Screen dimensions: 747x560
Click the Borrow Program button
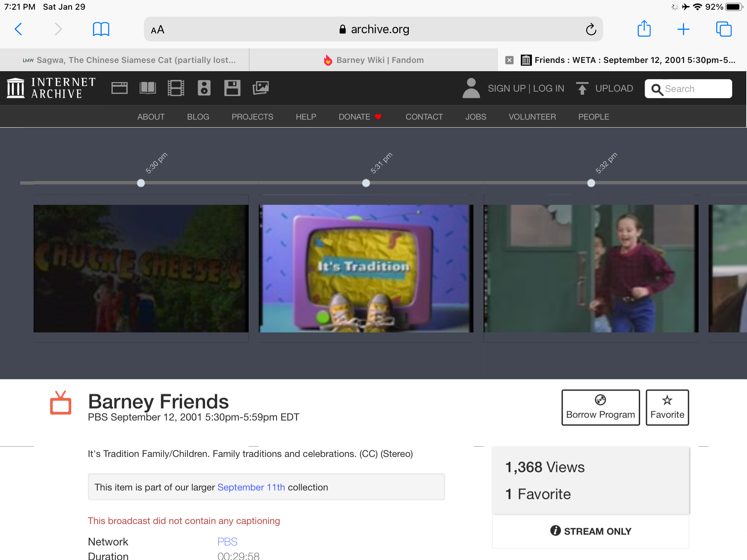[600, 408]
